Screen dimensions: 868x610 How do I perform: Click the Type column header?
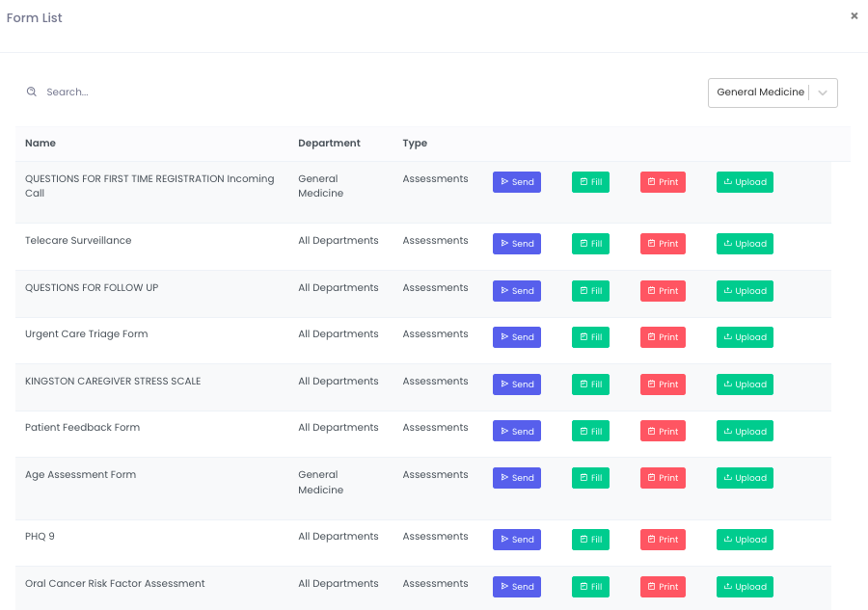(415, 144)
